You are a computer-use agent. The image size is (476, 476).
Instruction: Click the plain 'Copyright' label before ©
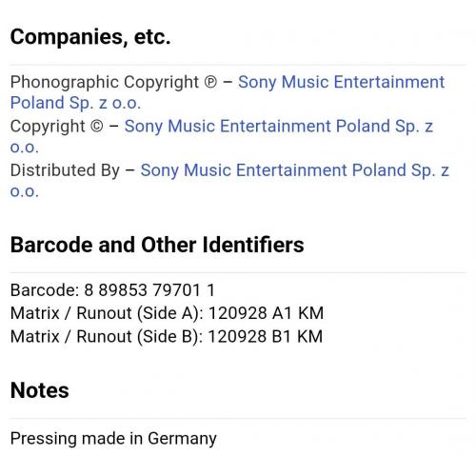[48, 127]
